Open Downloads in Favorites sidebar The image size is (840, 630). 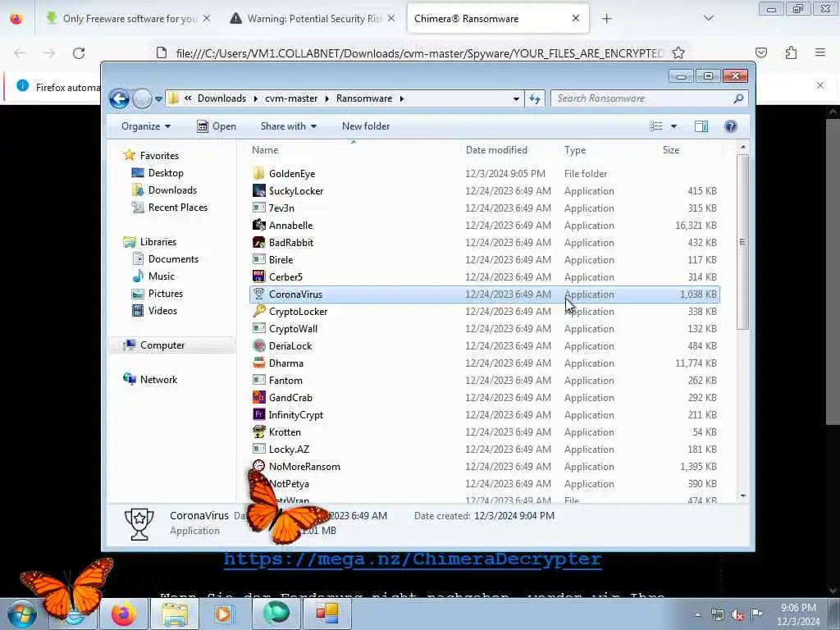(164, 190)
